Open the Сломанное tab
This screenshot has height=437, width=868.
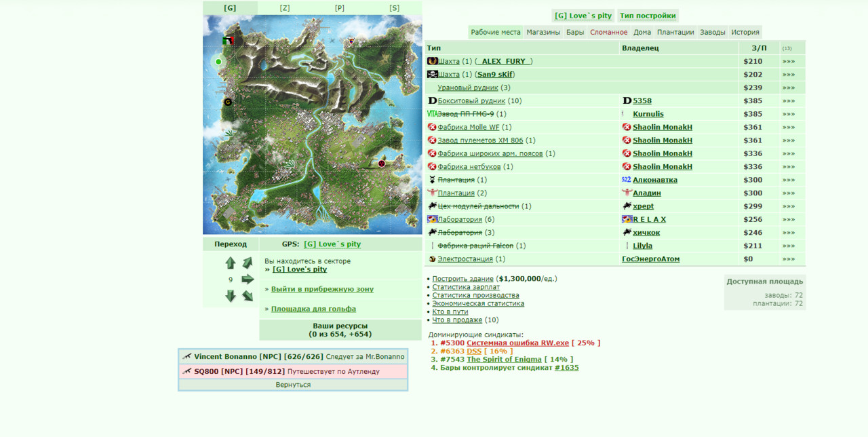(x=609, y=32)
